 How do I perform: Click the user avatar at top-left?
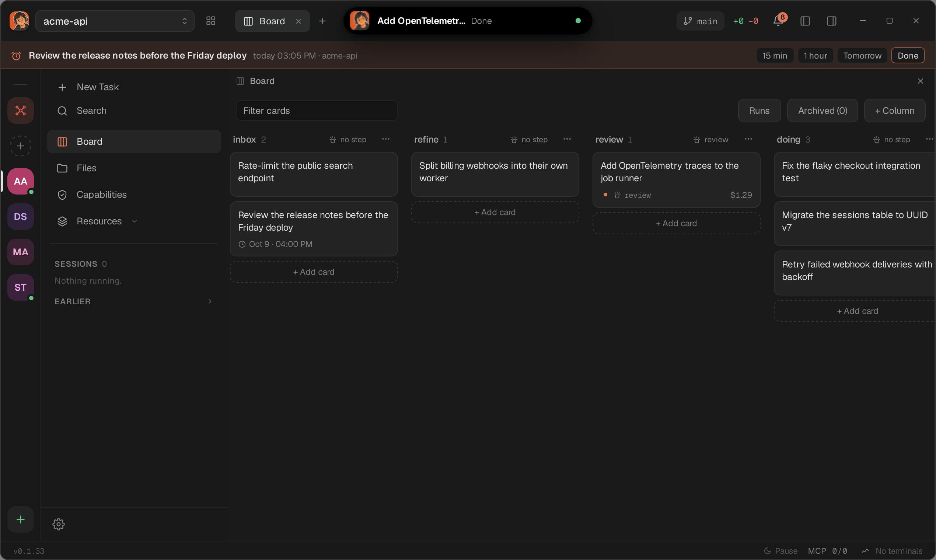[19, 21]
